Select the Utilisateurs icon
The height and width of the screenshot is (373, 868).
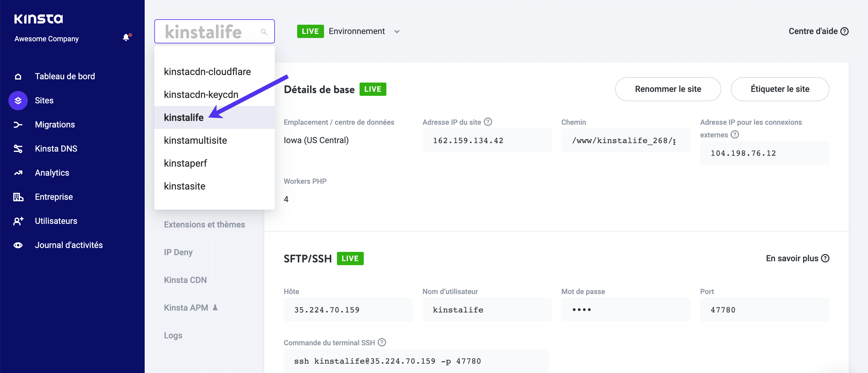point(18,221)
